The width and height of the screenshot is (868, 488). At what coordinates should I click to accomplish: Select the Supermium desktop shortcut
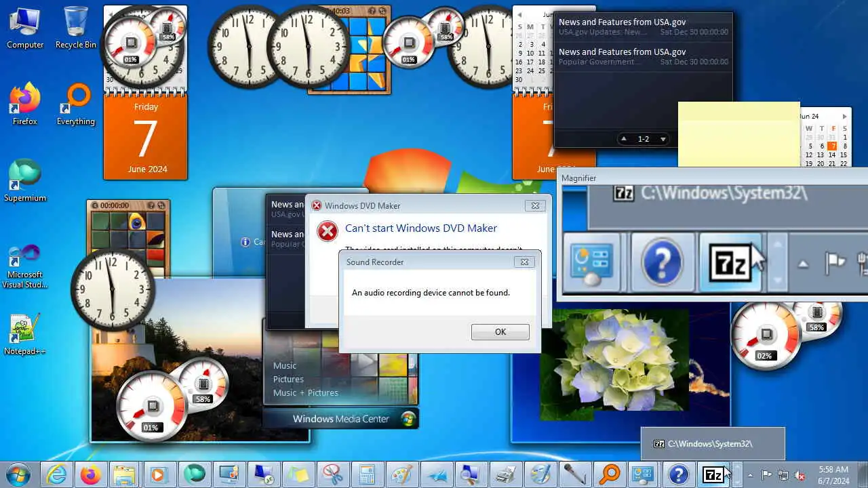point(25,180)
